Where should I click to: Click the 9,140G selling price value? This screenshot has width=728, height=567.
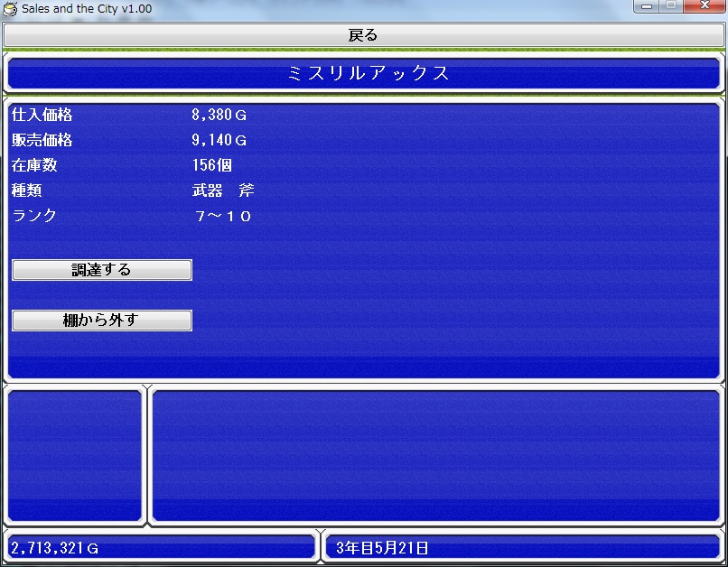coord(219,140)
